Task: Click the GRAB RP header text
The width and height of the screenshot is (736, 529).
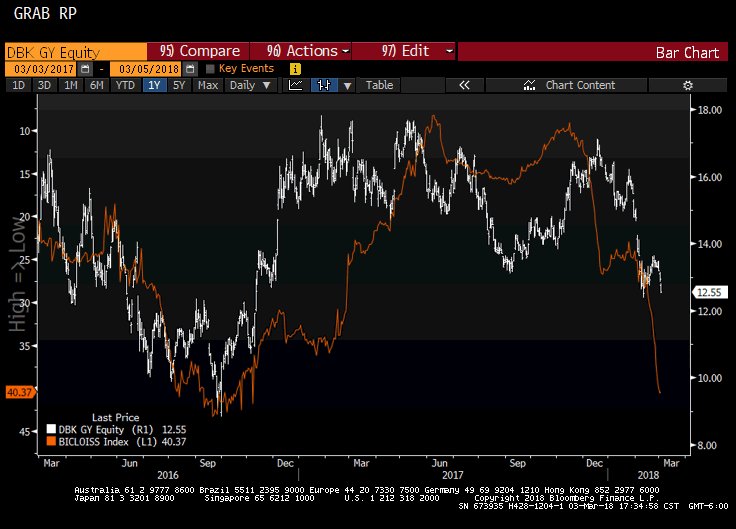Action: 45,13
